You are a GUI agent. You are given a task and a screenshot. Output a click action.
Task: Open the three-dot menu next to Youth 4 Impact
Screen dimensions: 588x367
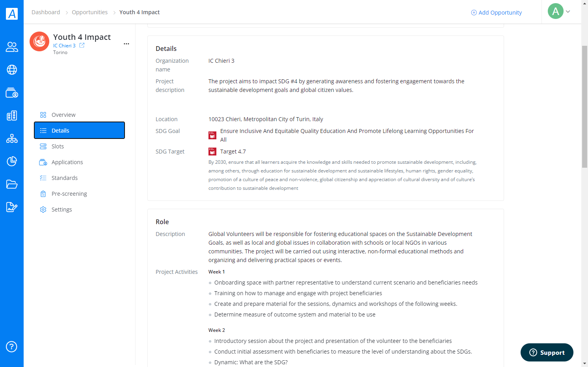127,44
